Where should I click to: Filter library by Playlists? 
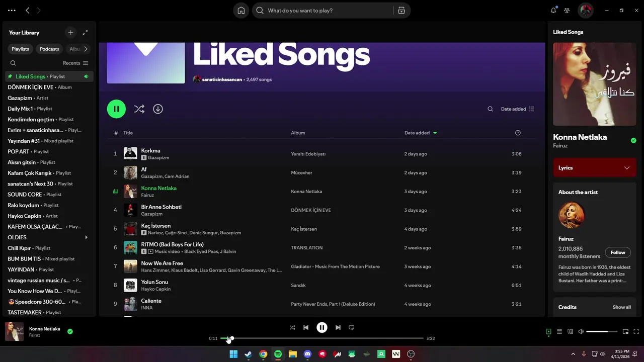pyautogui.click(x=21, y=49)
